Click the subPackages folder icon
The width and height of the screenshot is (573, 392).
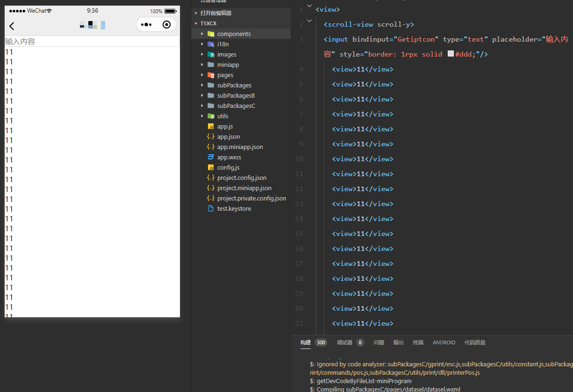(x=211, y=85)
